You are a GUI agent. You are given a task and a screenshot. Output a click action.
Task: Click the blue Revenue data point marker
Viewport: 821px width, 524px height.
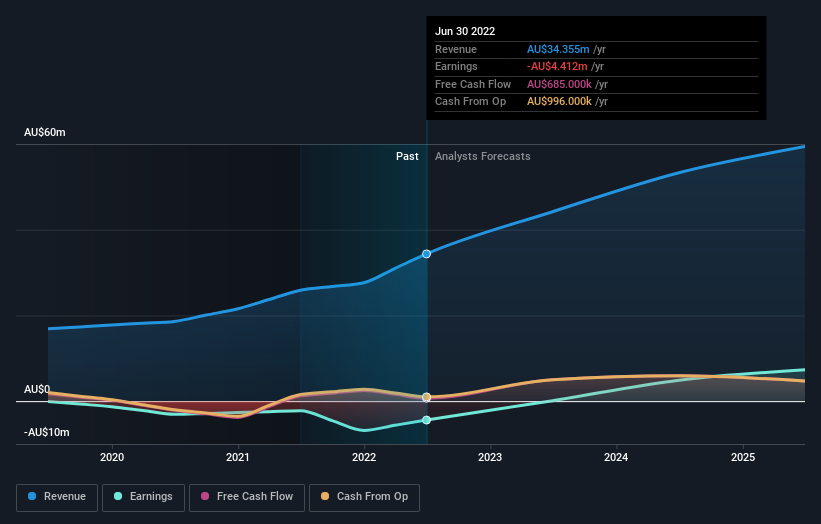(427, 254)
